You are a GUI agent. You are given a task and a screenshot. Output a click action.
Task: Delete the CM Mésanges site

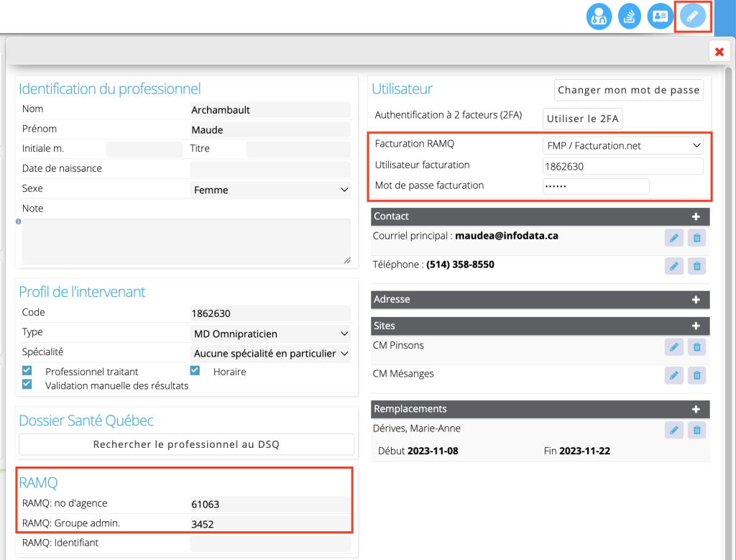tap(697, 375)
